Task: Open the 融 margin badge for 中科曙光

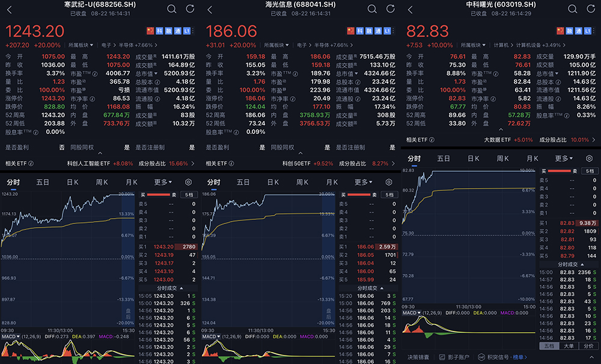Action: point(570,31)
